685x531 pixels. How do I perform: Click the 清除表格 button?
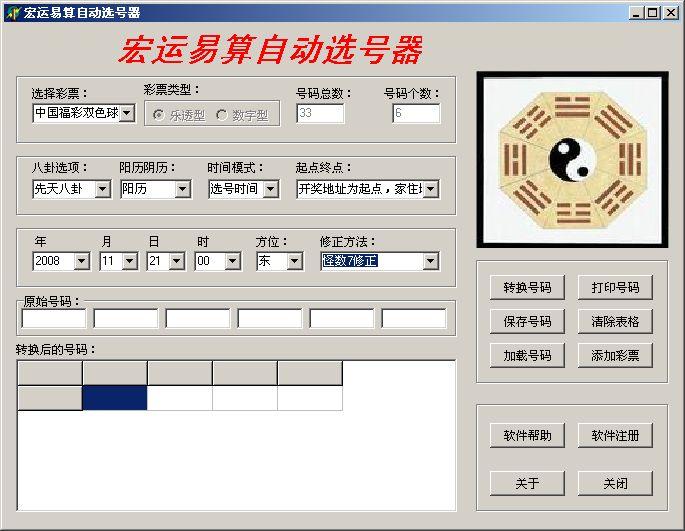615,321
